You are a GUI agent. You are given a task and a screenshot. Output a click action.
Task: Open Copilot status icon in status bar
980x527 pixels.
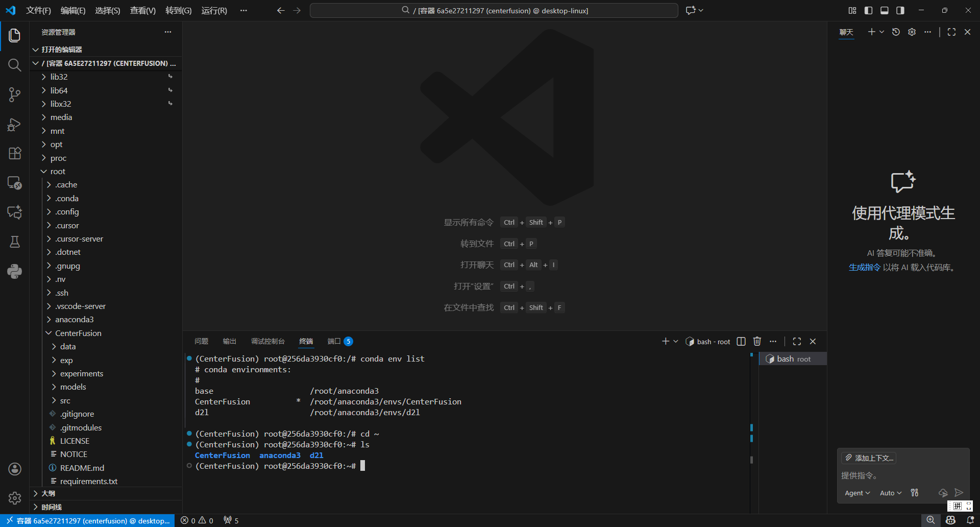click(x=950, y=520)
